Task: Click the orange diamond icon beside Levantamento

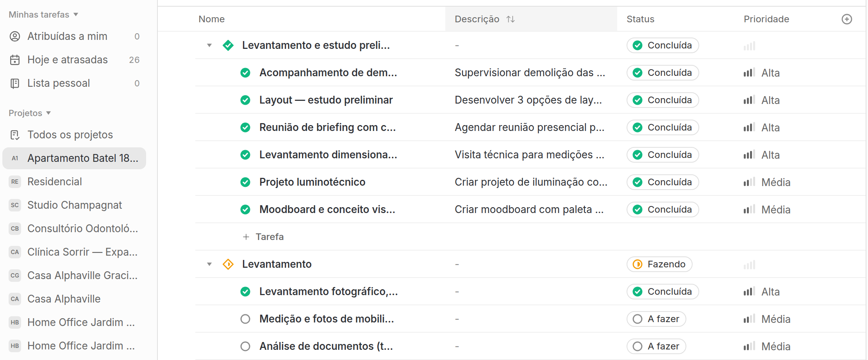Action: [x=228, y=264]
